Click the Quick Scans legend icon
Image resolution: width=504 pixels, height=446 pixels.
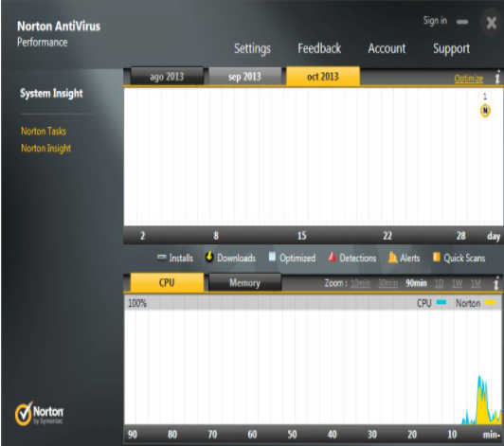coord(437,257)
